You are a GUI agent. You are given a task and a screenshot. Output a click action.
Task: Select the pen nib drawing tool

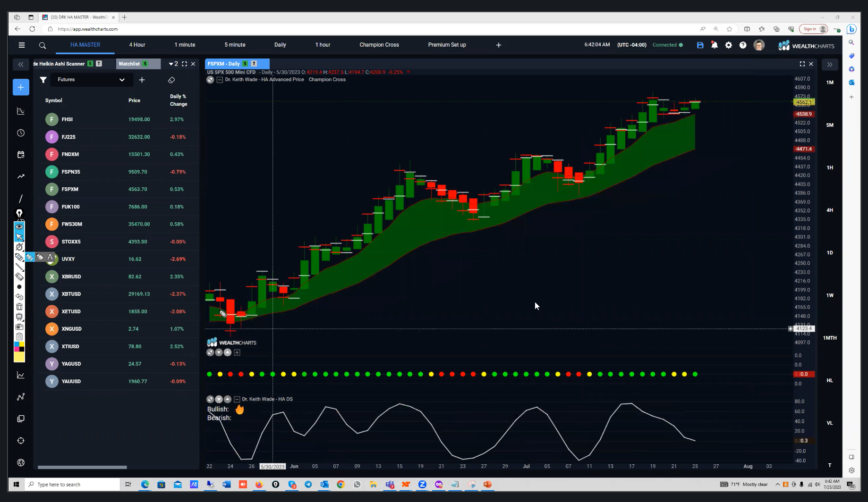coord(19,213)
